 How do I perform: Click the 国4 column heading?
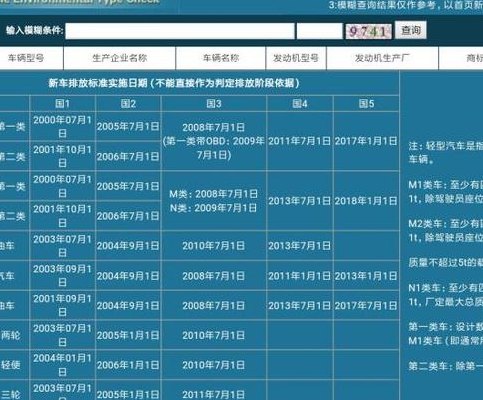point(300,104)
